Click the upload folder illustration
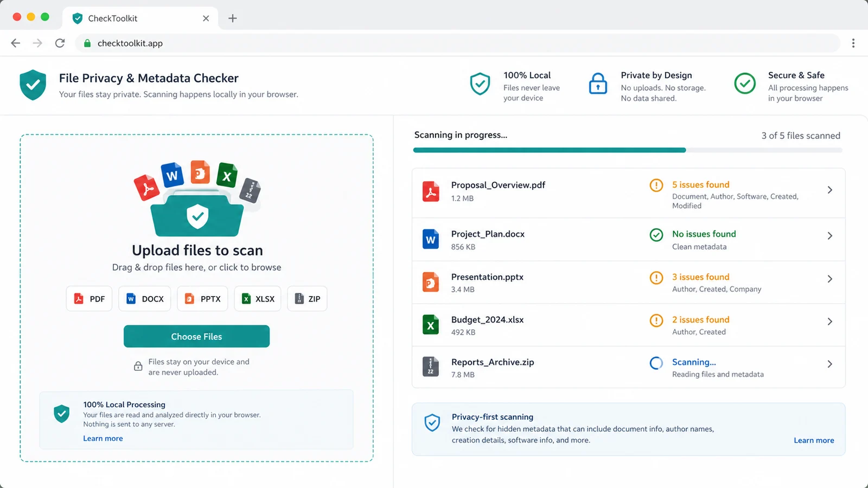The width and height of the screenshot is (868, 488). coord(197,198)
